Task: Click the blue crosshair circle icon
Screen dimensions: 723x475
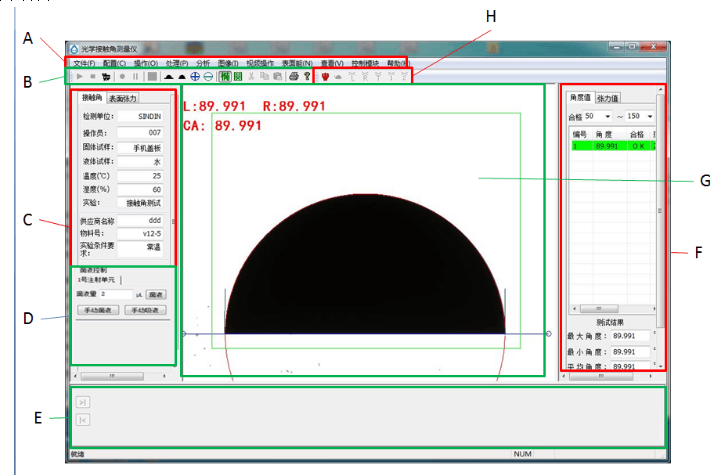Action: click(x=195, y=77)
